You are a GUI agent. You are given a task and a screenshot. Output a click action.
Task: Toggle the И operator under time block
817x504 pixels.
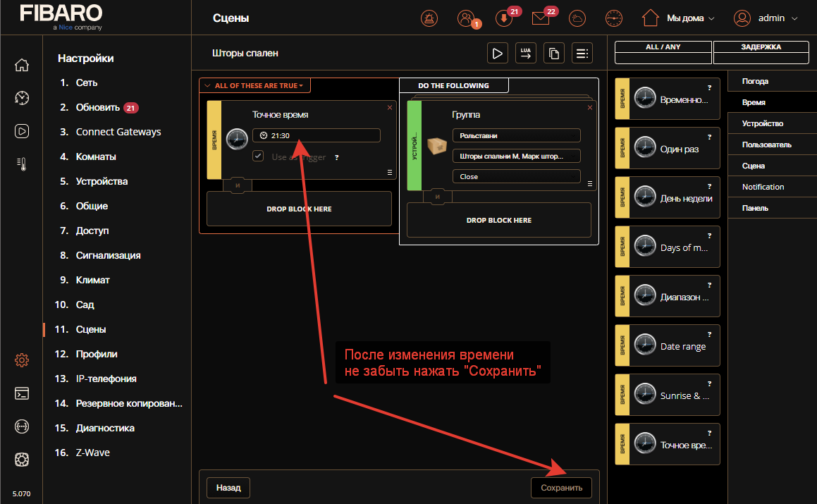[x=238, y=185]
